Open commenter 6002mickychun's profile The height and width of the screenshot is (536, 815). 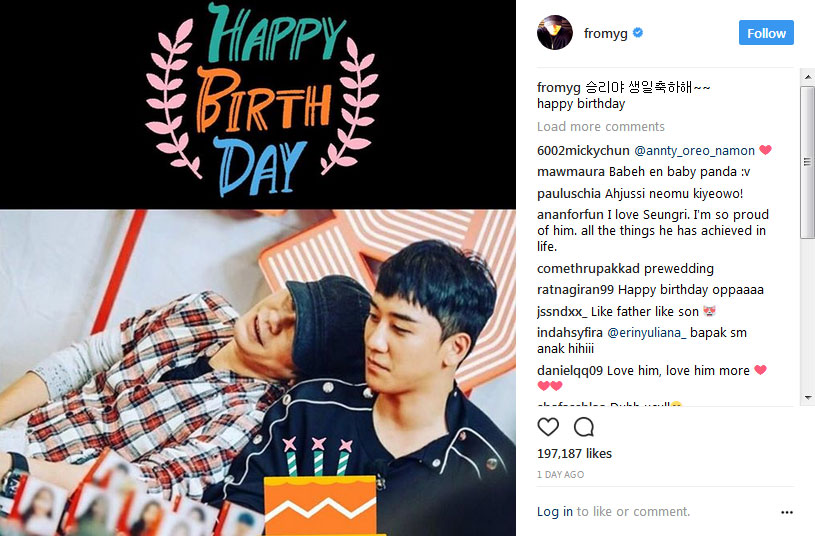[x=583, y=151]
